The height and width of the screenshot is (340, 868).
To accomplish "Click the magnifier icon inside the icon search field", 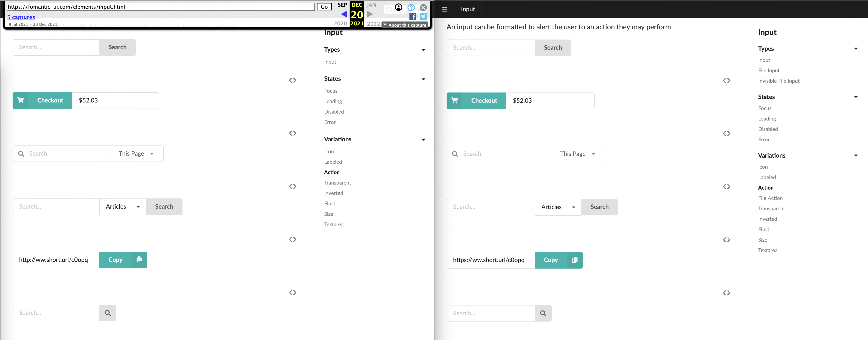I will point(21,153).
